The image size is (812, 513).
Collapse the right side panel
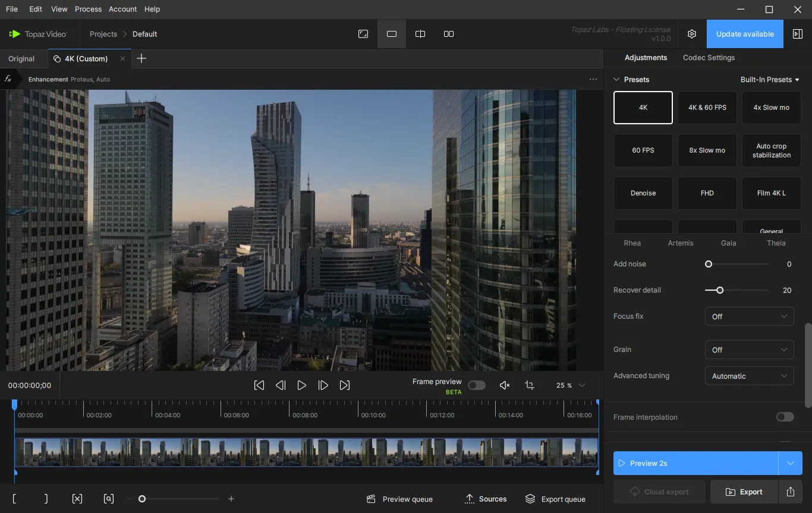tap(798, 34)
